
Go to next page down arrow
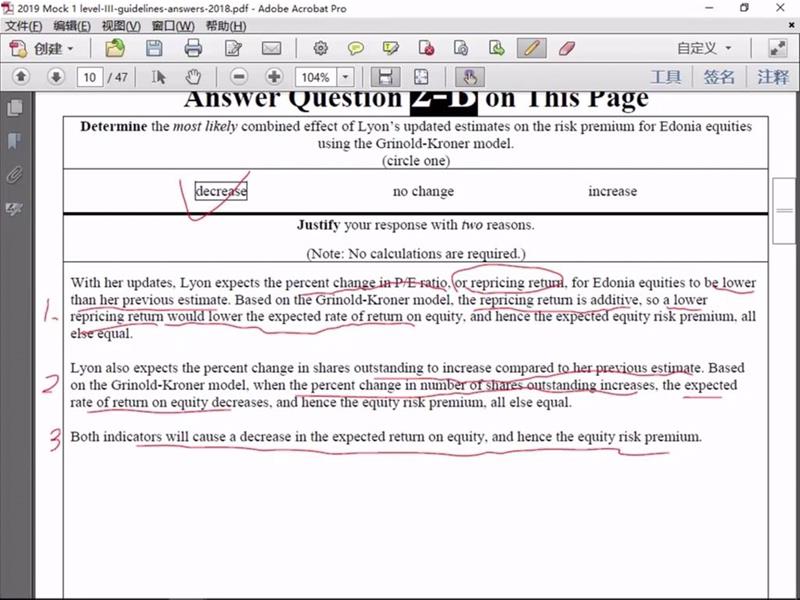point(56,77)
